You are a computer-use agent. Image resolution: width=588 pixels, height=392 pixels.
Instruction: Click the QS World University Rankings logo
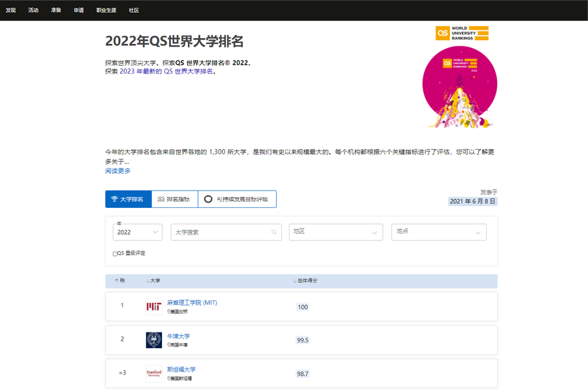coord(462,33)
